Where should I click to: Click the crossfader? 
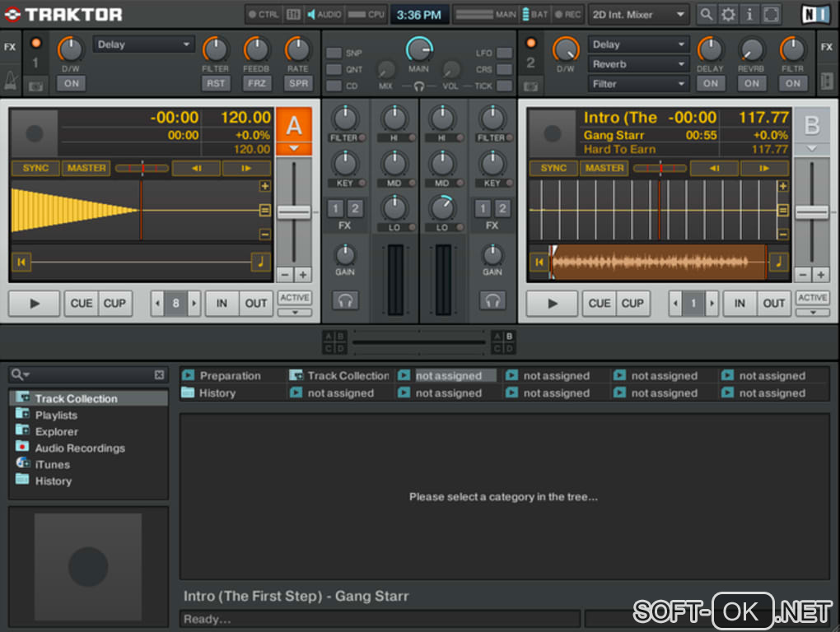click(x=418, y=342)
